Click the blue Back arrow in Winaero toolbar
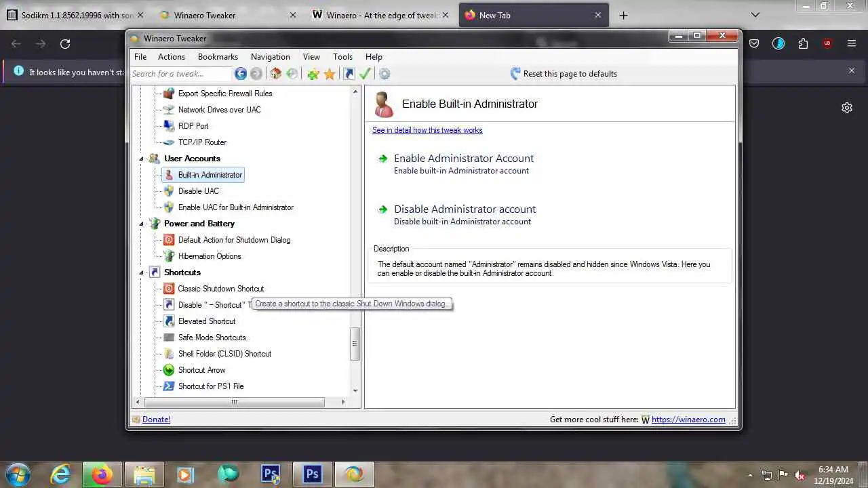Image resolution: width=868 pixels, height=488 pixels. tap(241, 74)
